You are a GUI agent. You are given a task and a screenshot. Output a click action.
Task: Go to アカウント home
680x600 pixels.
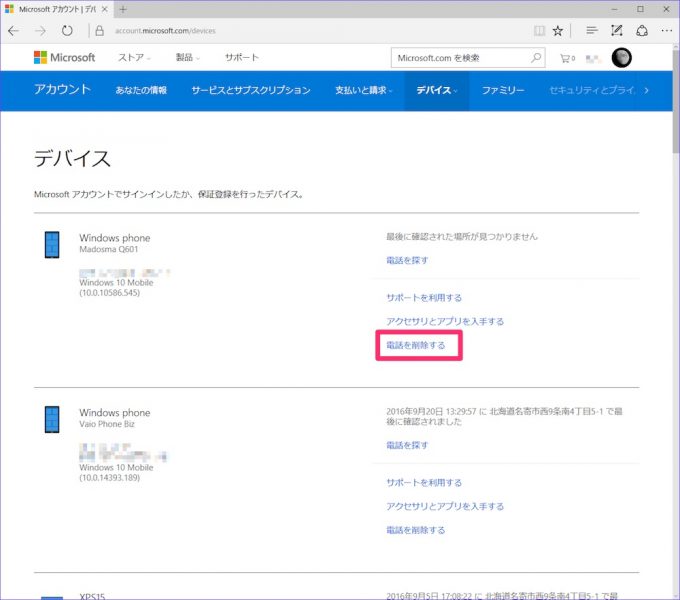pyautogui.click(x=62, y=89)
